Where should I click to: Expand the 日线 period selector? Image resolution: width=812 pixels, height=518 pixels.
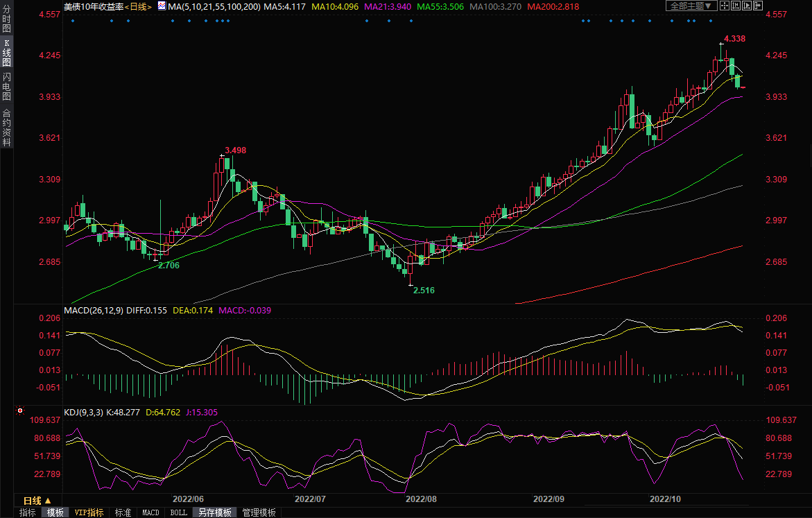[37, 501]
